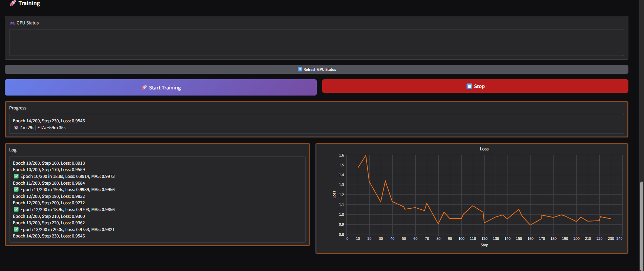
Task: Click the alarm clock icon in Progress
Action: pos(16,128)
